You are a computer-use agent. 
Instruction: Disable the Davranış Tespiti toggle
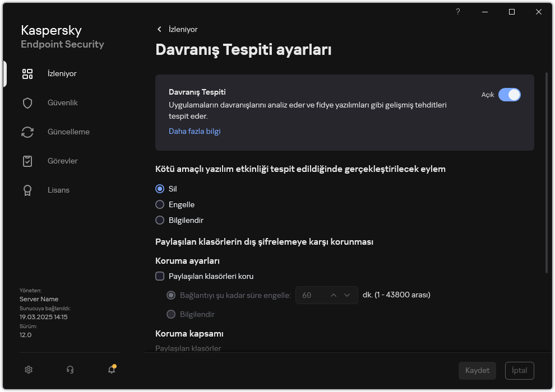[510, 95]
